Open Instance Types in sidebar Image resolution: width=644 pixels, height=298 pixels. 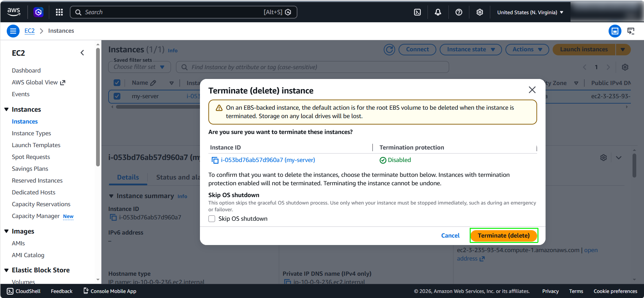pos(31,133)
